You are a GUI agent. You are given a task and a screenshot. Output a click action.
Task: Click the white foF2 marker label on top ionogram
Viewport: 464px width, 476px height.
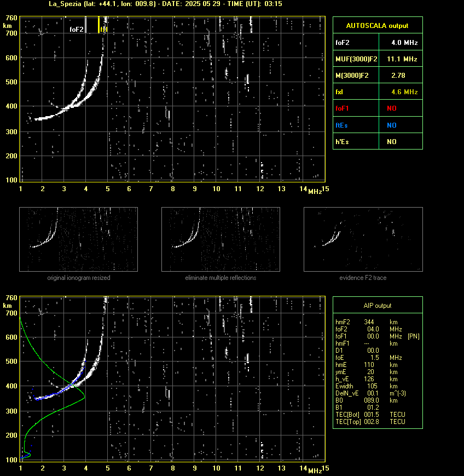pos(76,30)
